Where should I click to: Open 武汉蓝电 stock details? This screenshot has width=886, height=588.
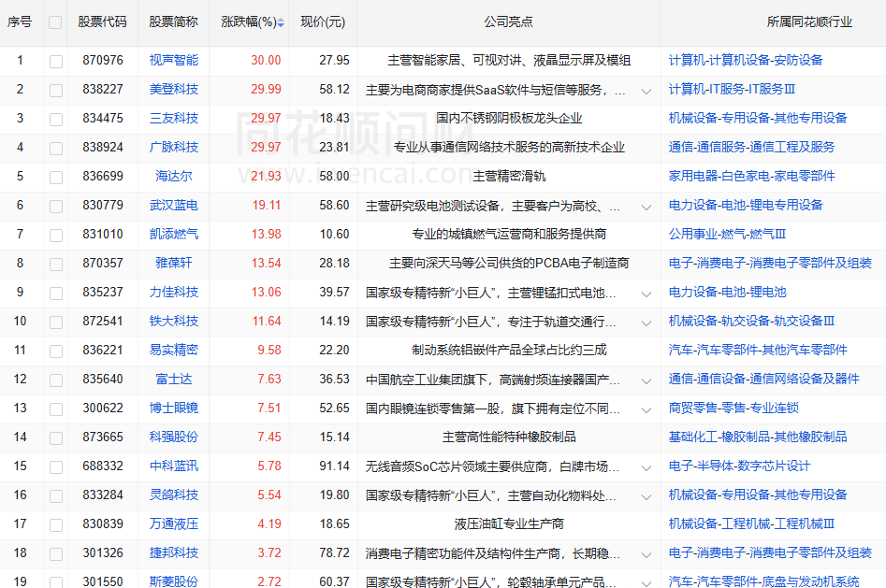tap(174, 205)
